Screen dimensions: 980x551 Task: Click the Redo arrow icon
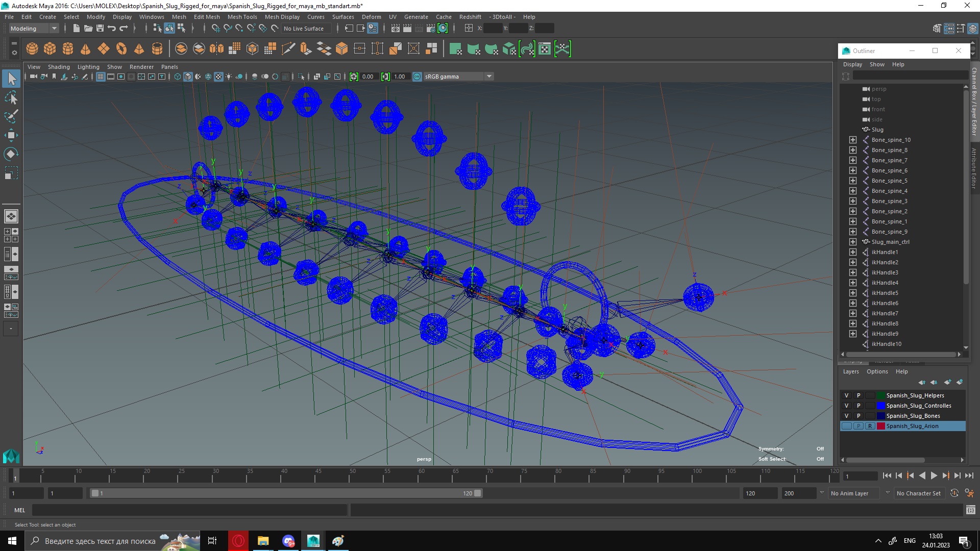pyautogui.click(x=124, y=29)
